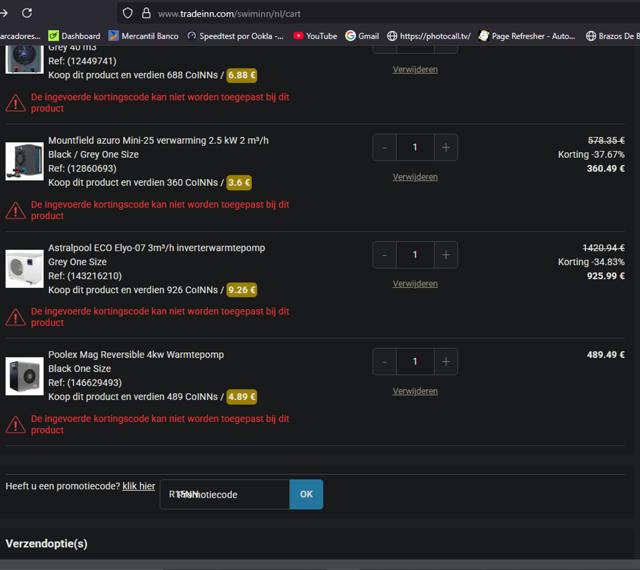Click the Verzendoptie(s) heading
Image resolution: width=640 pixels, height=570 pixels.
(x=47, y=544)
